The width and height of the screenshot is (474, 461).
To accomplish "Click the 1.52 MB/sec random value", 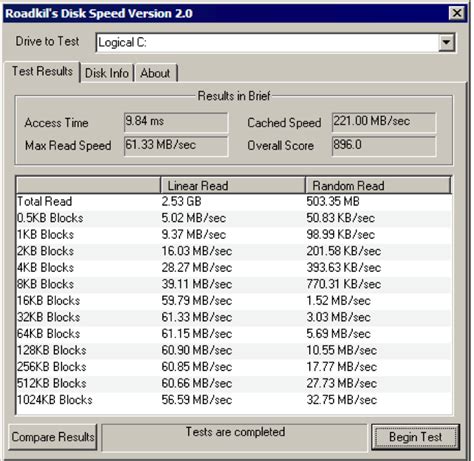I will point(338,301).
